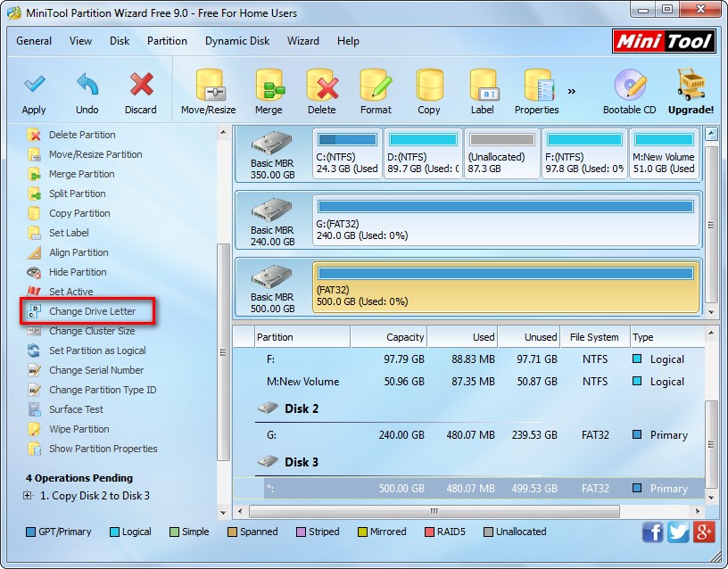Open the Disk menu
This screenshot has height=569, width=728.
[x=120, y=41]
